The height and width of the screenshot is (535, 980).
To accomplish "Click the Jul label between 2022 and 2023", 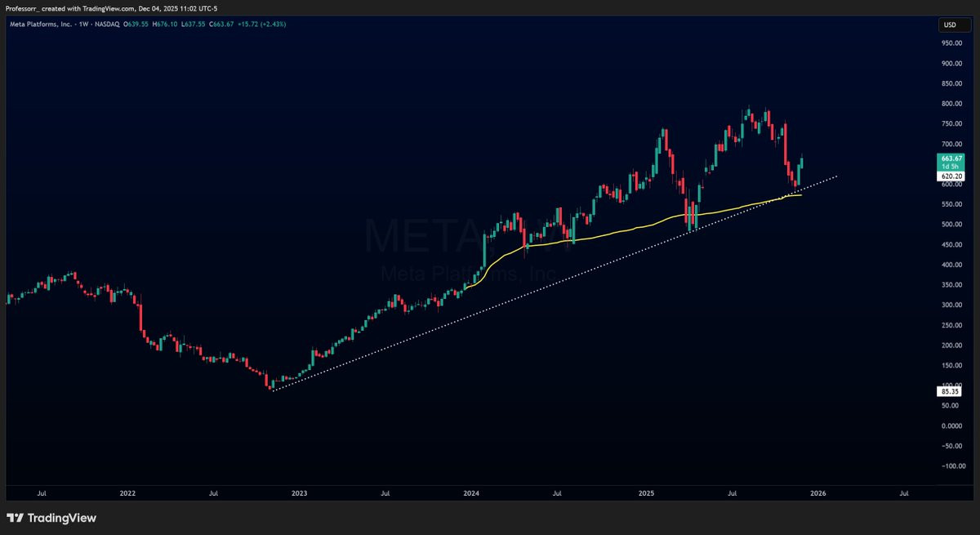I will coord(213,493).
